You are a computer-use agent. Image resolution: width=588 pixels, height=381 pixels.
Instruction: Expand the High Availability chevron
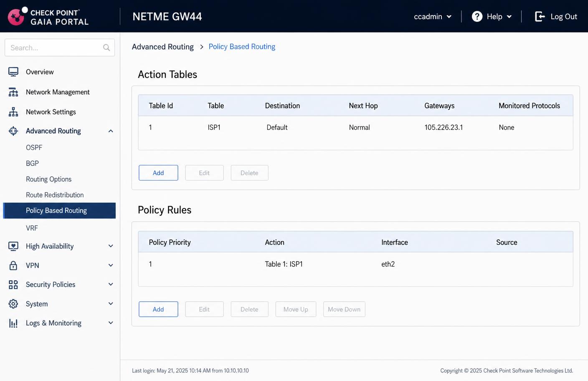111,246
